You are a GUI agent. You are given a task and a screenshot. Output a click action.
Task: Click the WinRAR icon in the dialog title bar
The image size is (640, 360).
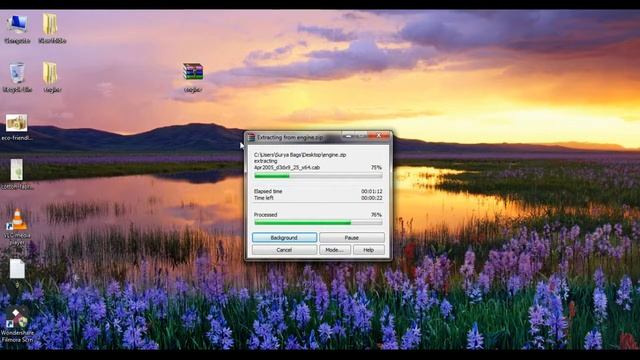click(251, 138)
